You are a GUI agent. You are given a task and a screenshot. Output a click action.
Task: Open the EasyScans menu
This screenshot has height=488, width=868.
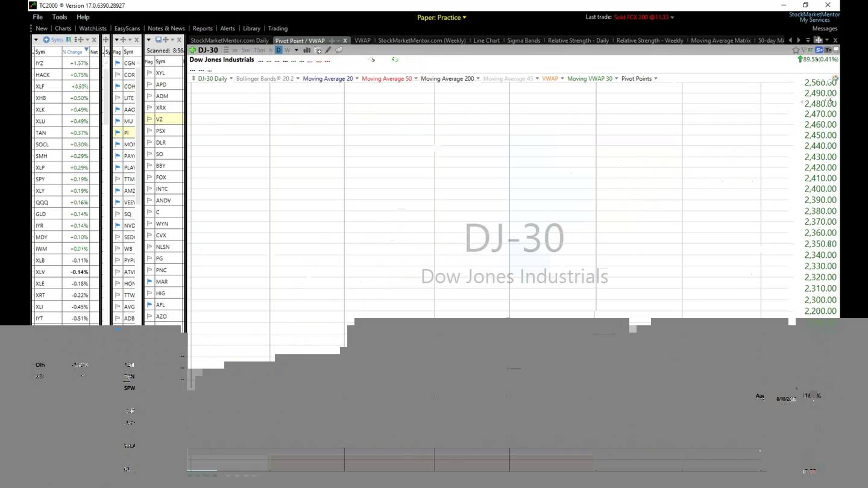tap(127, 28)
